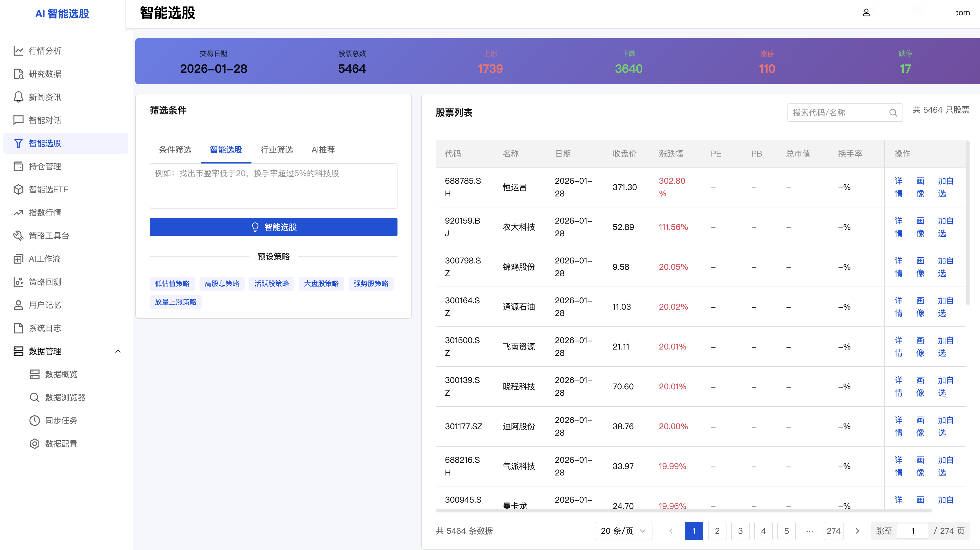Image resolution: width=980 pixels, height=550 pixels.
Task: Collapse the 数据管理 menu chevron
Action: click(x=118, y=351)
